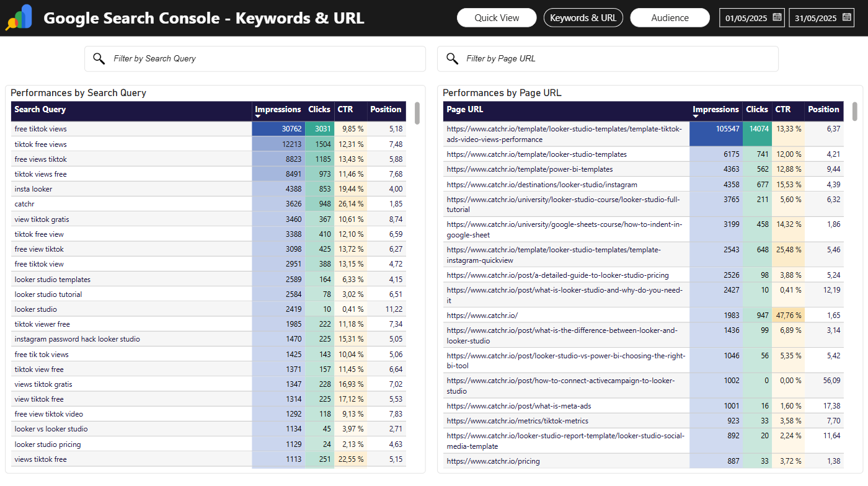
Task: Select the connect-activecampaign URL row
Action: (643, 386)
